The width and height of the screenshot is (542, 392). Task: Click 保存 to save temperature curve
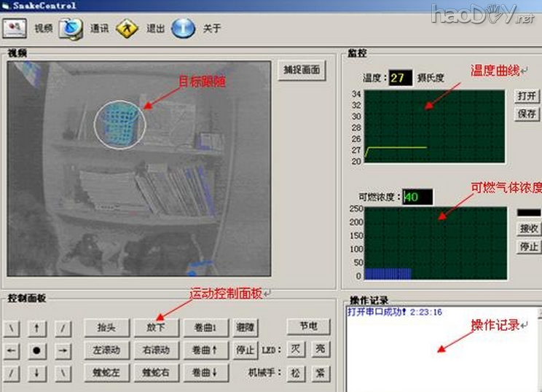(x=527, y=114)
